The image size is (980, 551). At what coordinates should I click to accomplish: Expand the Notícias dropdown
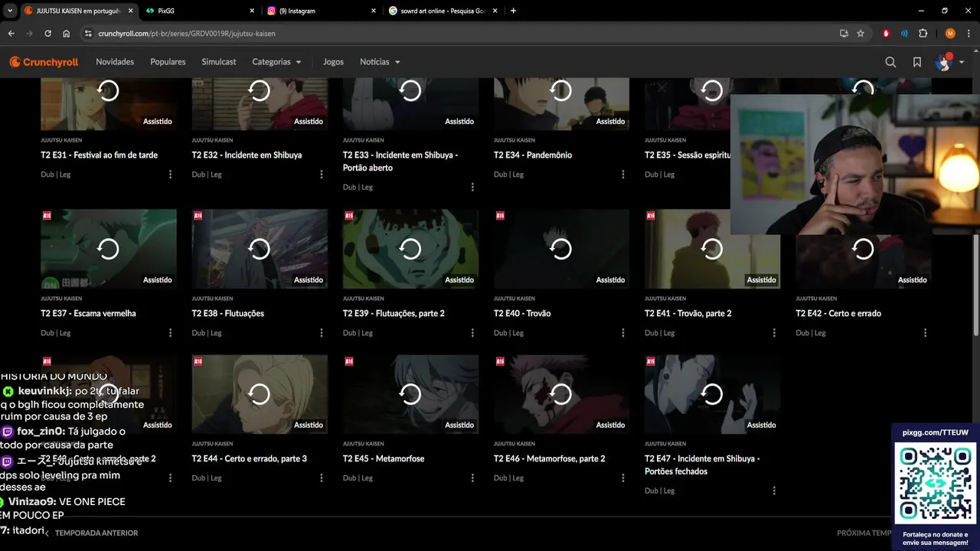(380, 62)
